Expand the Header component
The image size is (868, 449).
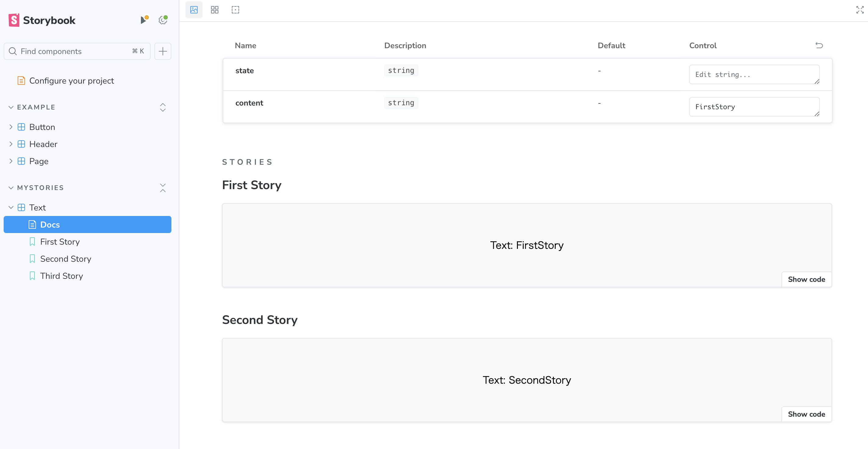tap(11, 144)
